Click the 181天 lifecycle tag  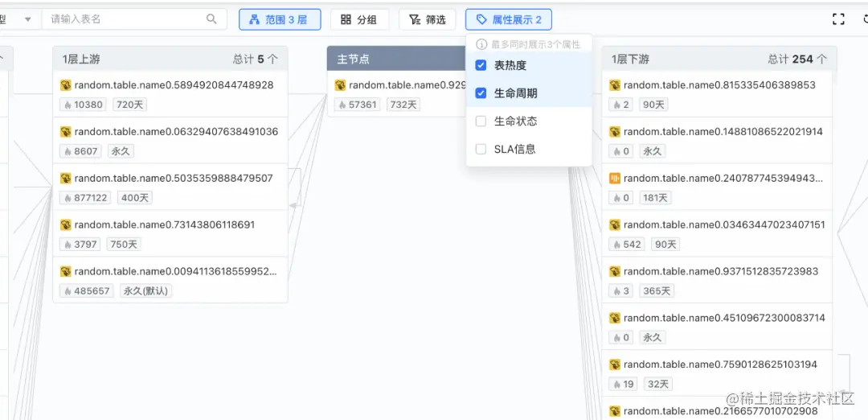(656, 198)
